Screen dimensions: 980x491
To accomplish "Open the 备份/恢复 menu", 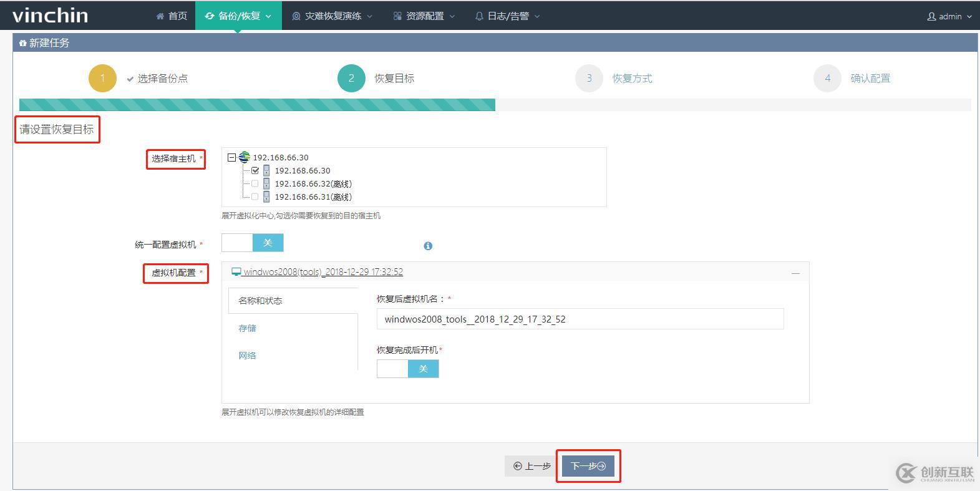I will click(x=238, y=16).
